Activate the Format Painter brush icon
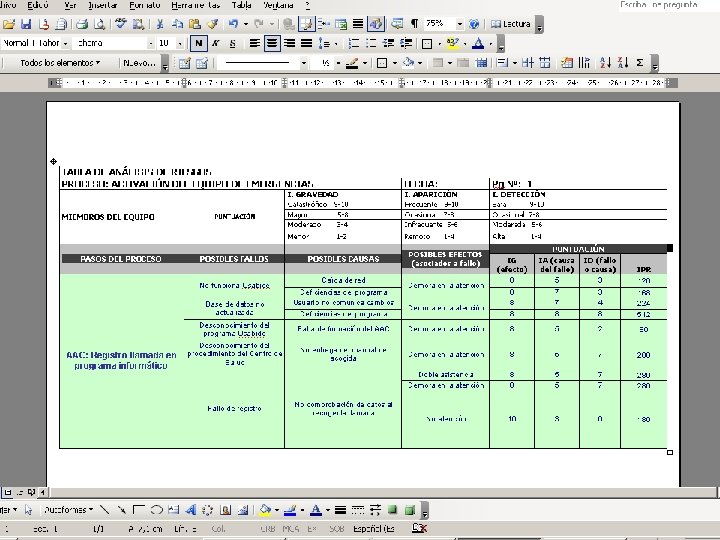Screen dimensions: 720x540 (212, 24)
